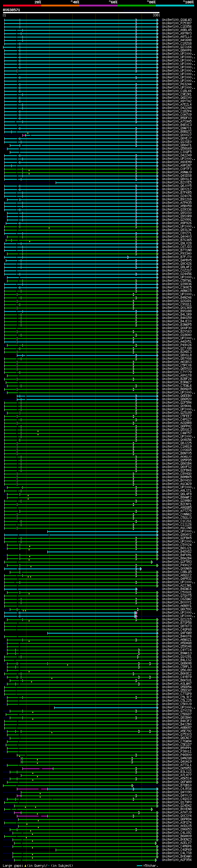
Task: Click the UniRef100_A2F954 label
Action: (x=177, y=860)
